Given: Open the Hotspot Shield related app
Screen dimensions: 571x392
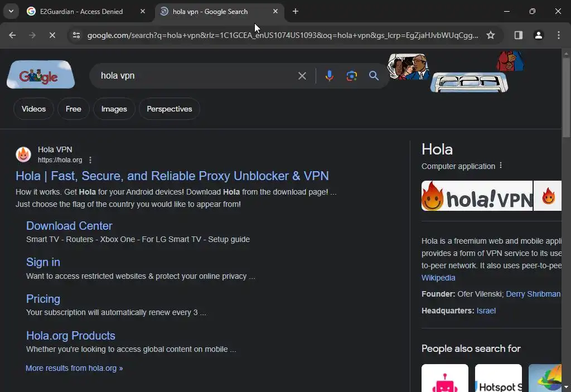Looking at the screenshot, I should [498, 378].
